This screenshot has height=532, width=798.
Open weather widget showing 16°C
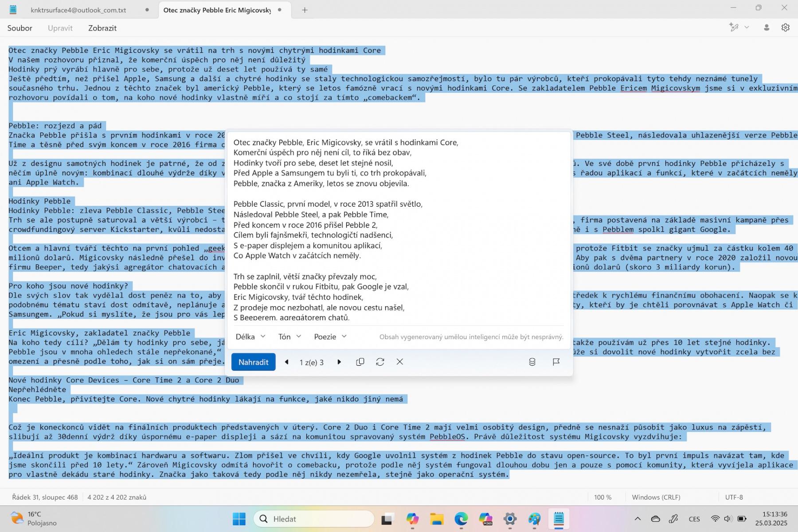[x=34, y=519]
